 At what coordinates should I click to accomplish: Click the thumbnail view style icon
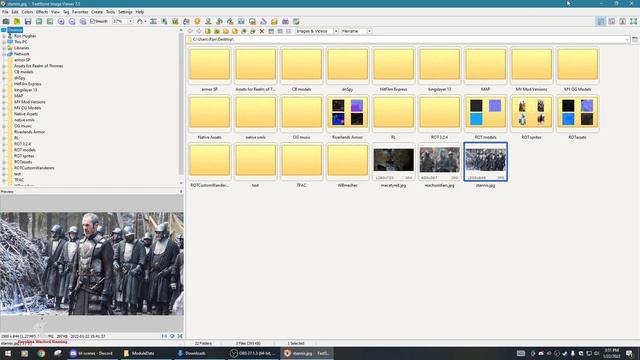tap(271, 31)
